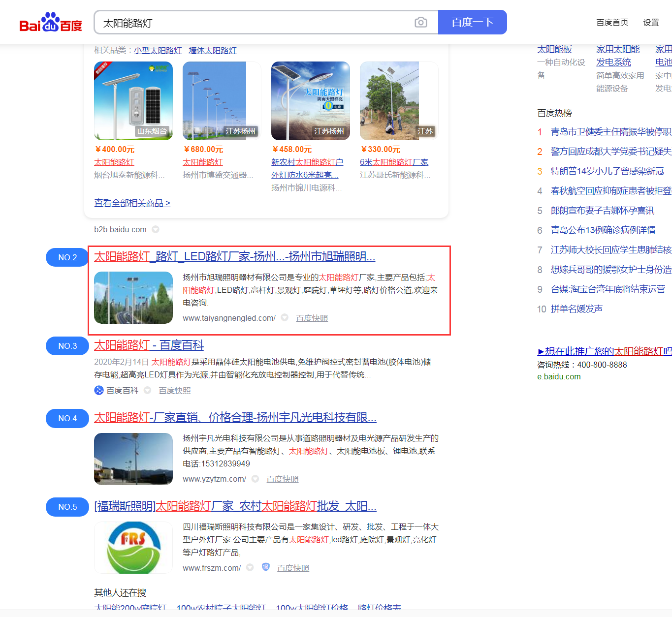This screenshot has height=617, width=672.
Task: Open 太阳能路灯 link under ¥400.00
Action: 114,162
